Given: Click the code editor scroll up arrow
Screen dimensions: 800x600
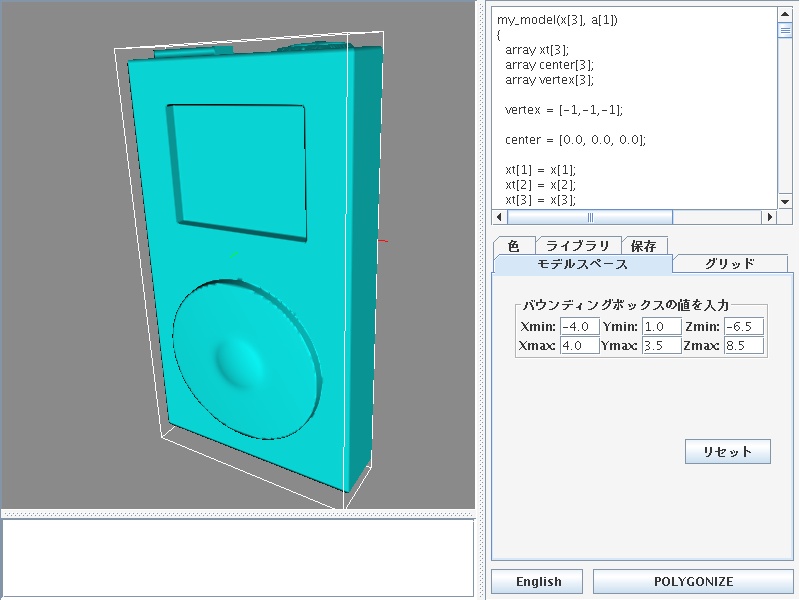Looking at the screenshot, I should pos(785,14).
